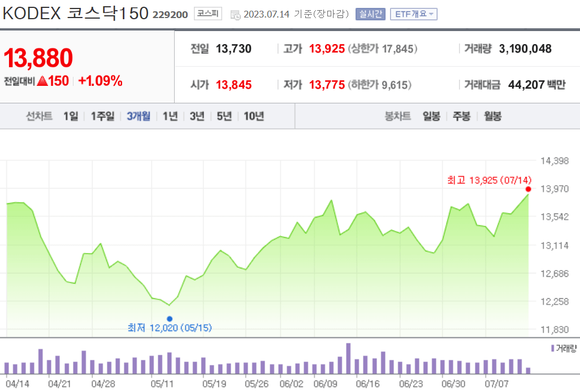This screenshot has height=392, width=580.
Task: Select the 1주일 chart period
Action: (x=103, y=116)
